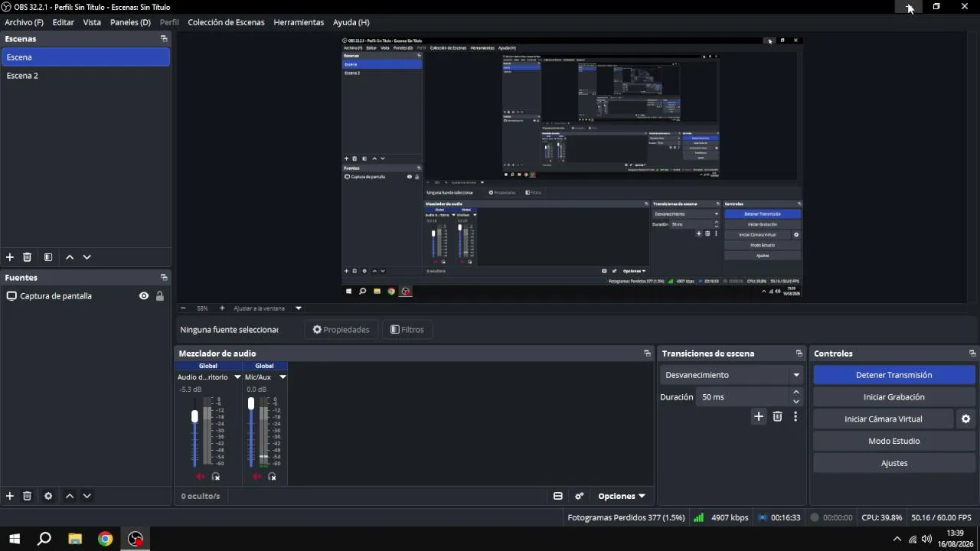The image size is (980, 551).
Task: Remove selected source with Fuentes trash icon
Action: coord(27,496)
